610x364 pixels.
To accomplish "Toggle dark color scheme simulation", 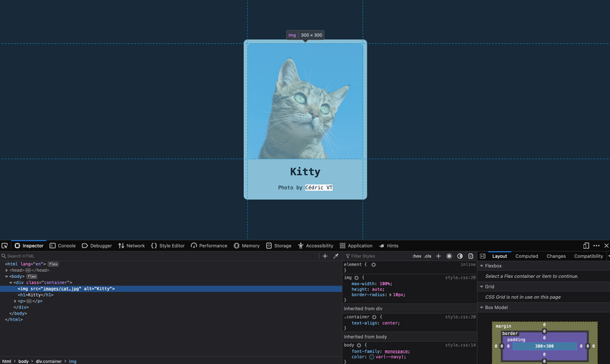I will click(460, 256).
